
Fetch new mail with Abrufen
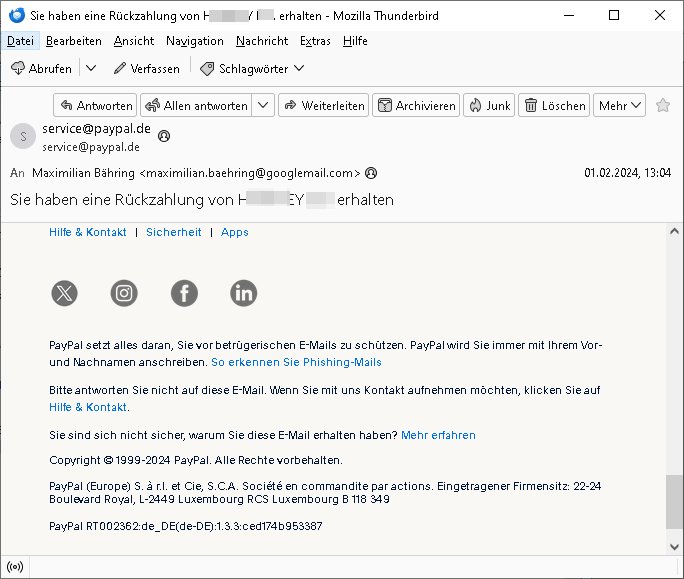(x=41, y=69)
